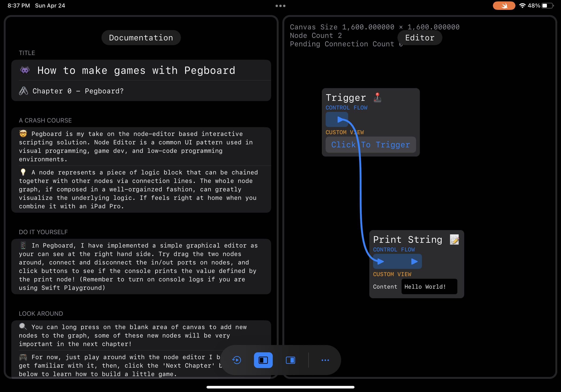The width and height of the screenshot is (561, 392).
Task: Click the Print String output flow port
Action: coord(414,262)
